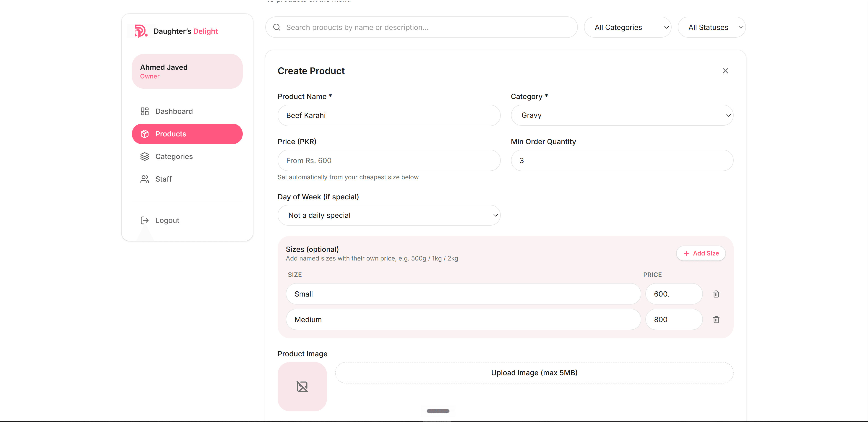
Task: Click the plus icon in Add Size
Action: 686,253
